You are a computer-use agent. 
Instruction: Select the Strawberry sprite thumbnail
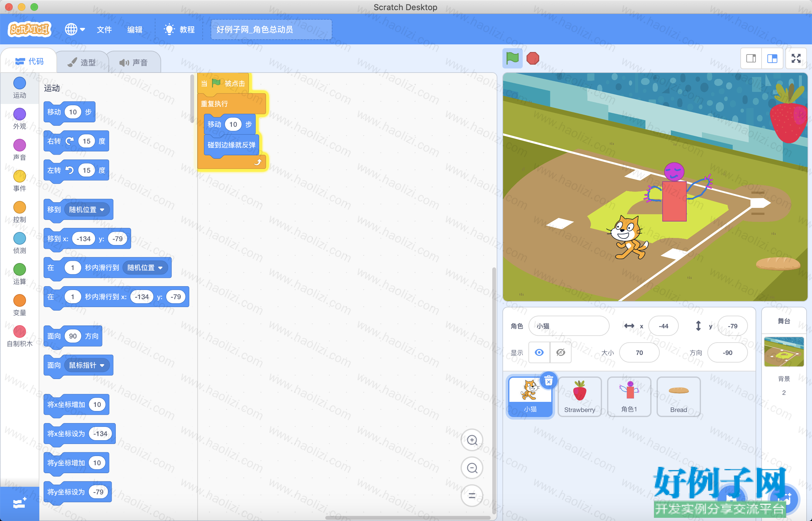580,397
